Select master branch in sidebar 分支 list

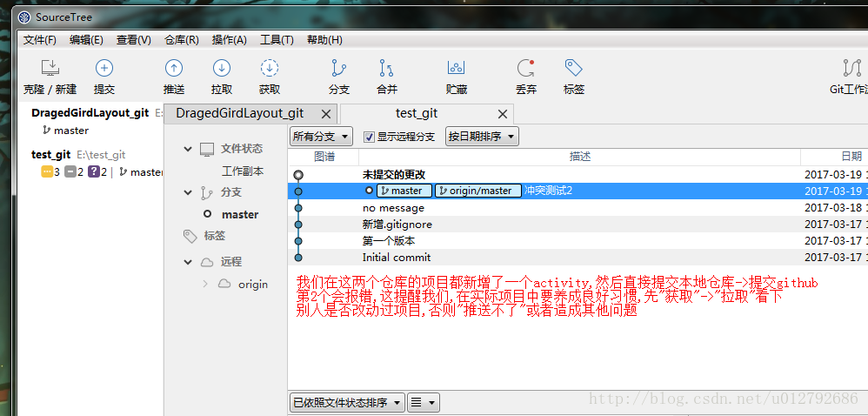tap(240, 214)
